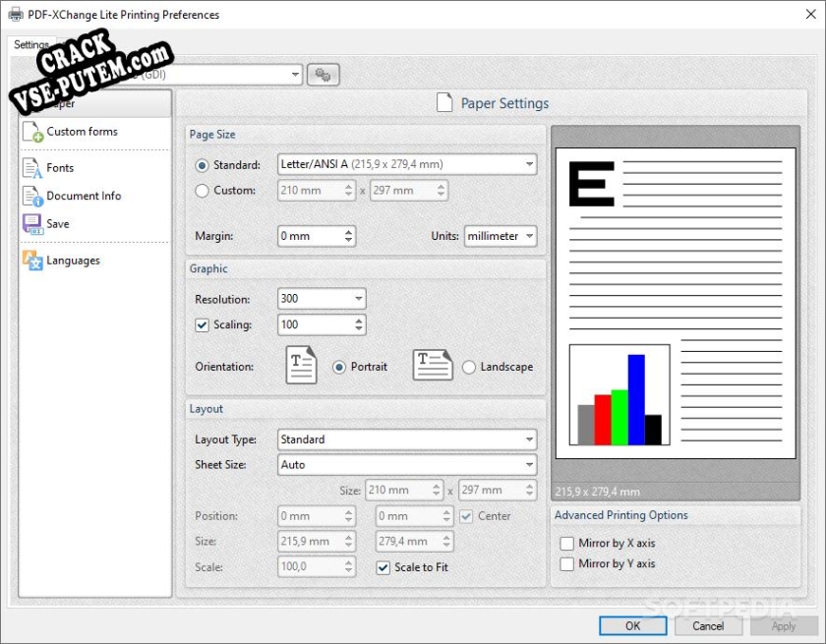826x644 pixels.
Task: Toggle the Scaling checkbox
Action: pyautogui.click(x=202, y=324)
